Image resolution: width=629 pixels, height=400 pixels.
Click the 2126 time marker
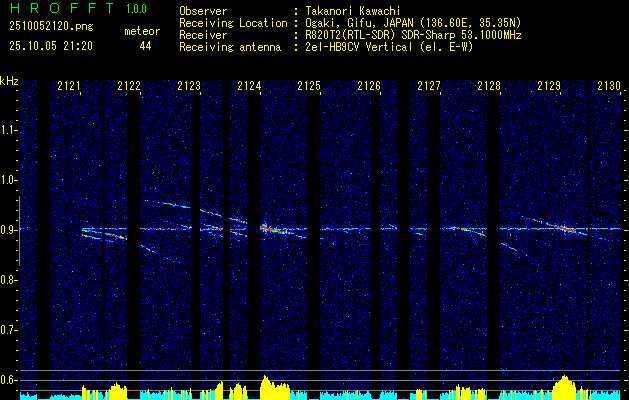pyautogui.click(x=369, y=85)
